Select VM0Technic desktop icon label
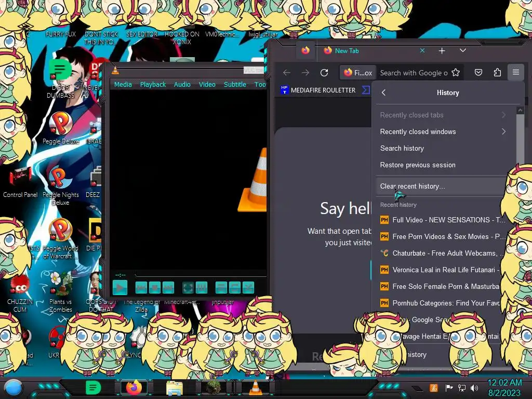Viewport: 532px width, 399px height. click(x=222, y=34)
